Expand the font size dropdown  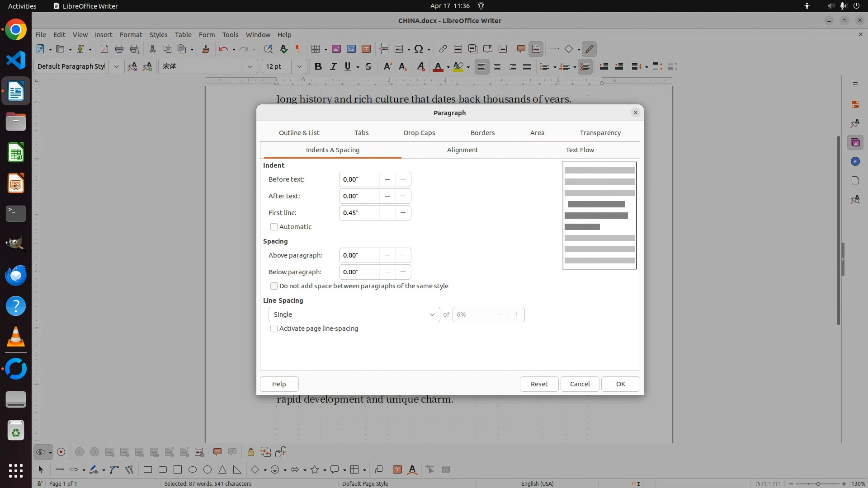click(x=299, y=66)
